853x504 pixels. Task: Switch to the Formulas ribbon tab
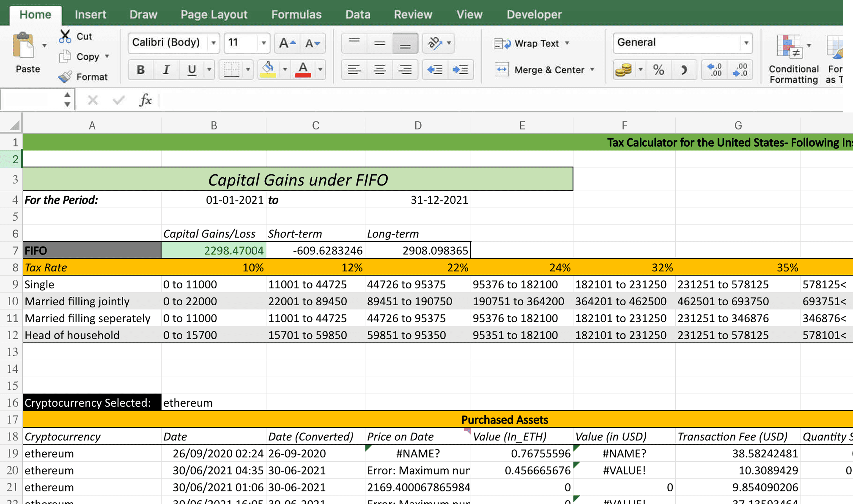tap(296, 14)
